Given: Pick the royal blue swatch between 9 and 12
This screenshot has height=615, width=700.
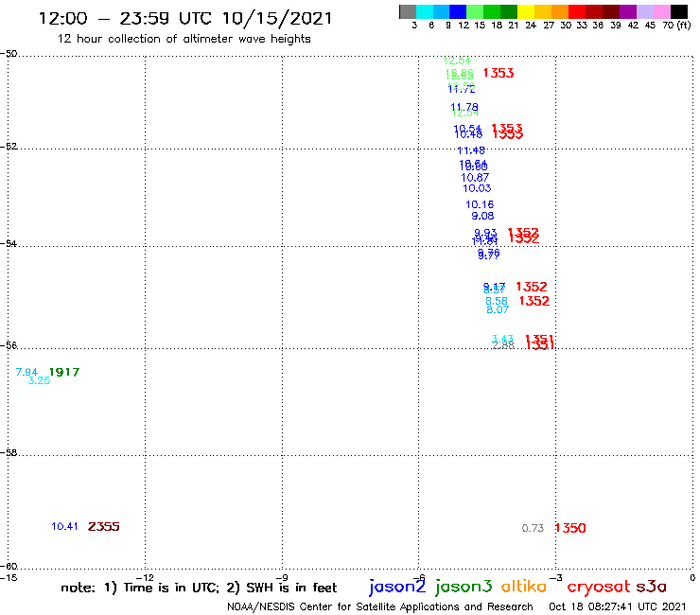Looking at the screenshot, I should tap(458, 11).
